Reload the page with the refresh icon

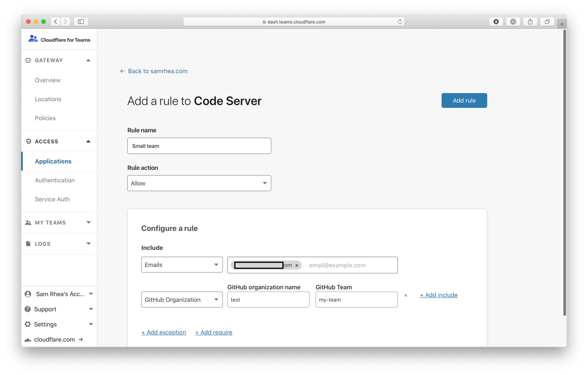pyautogui.click(x=400, y=21)
